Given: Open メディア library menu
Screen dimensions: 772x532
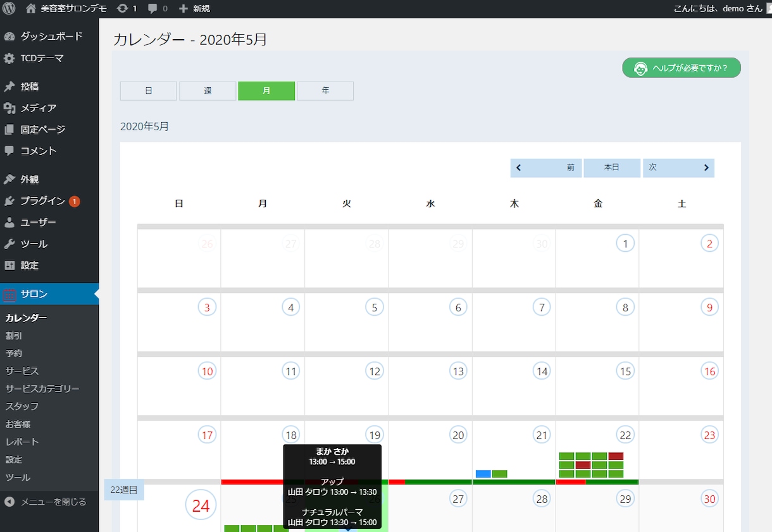Looking at the screenshot, I should point(49,108).
